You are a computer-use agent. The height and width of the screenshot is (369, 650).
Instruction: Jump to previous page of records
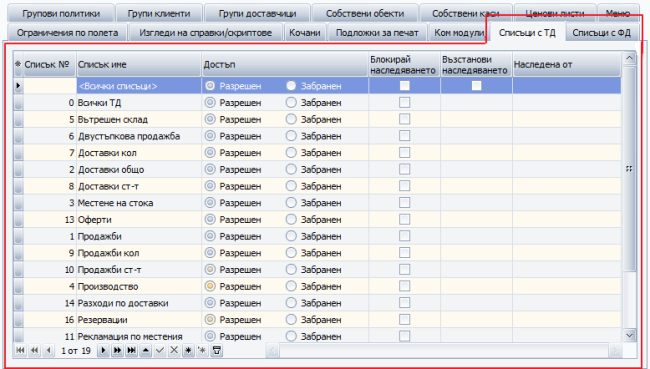click(x=34, y=350)
